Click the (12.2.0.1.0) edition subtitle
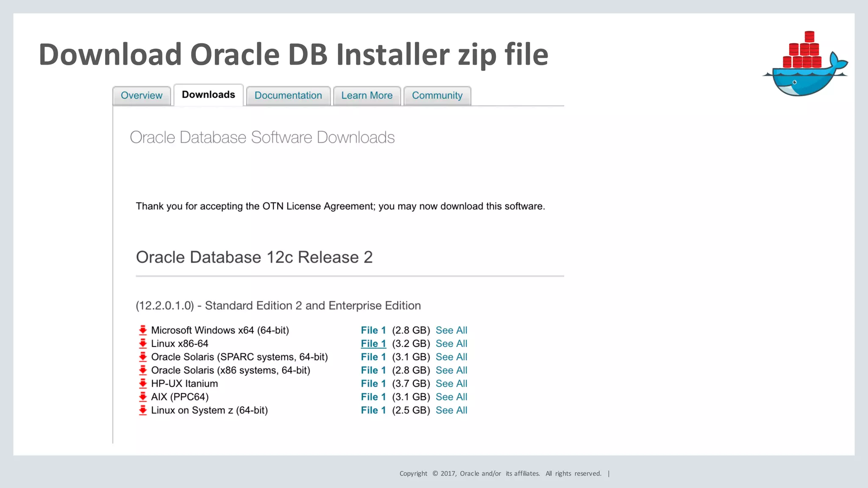 (x=278, y=306)
